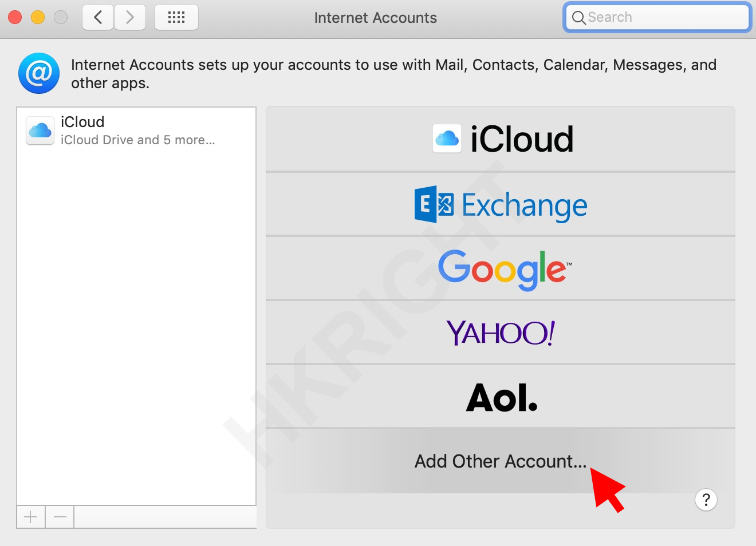Click the blue Internet Accounts @ icon
Screen dimensions: 756x546
39,73
